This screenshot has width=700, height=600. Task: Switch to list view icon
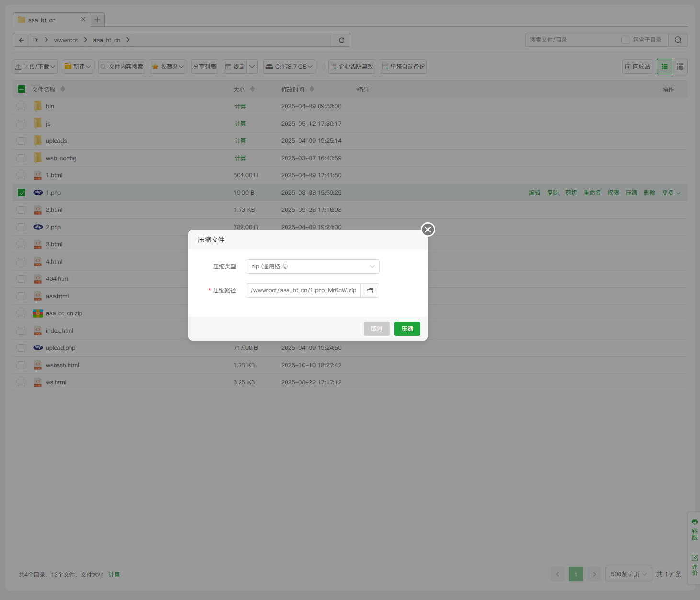(665, 67)
